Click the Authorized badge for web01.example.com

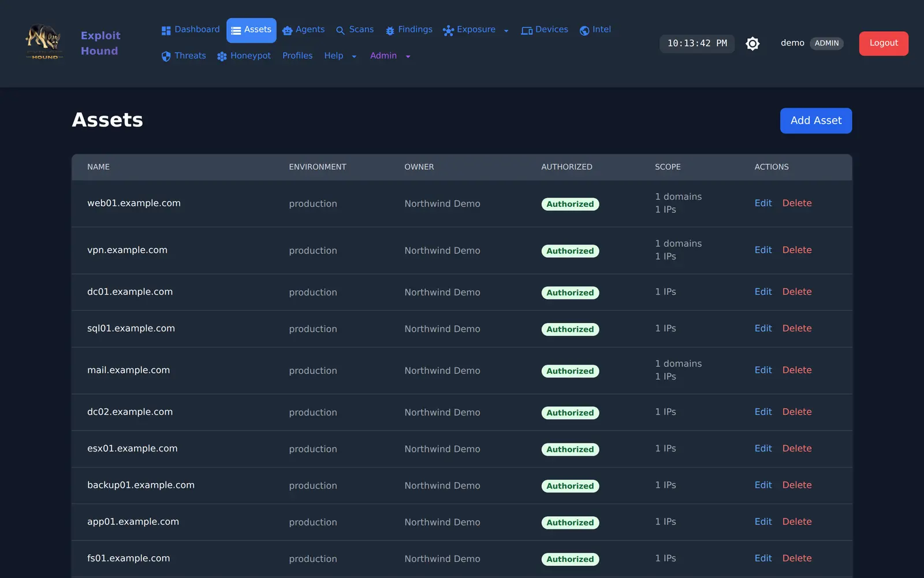[x=570, y=204]
